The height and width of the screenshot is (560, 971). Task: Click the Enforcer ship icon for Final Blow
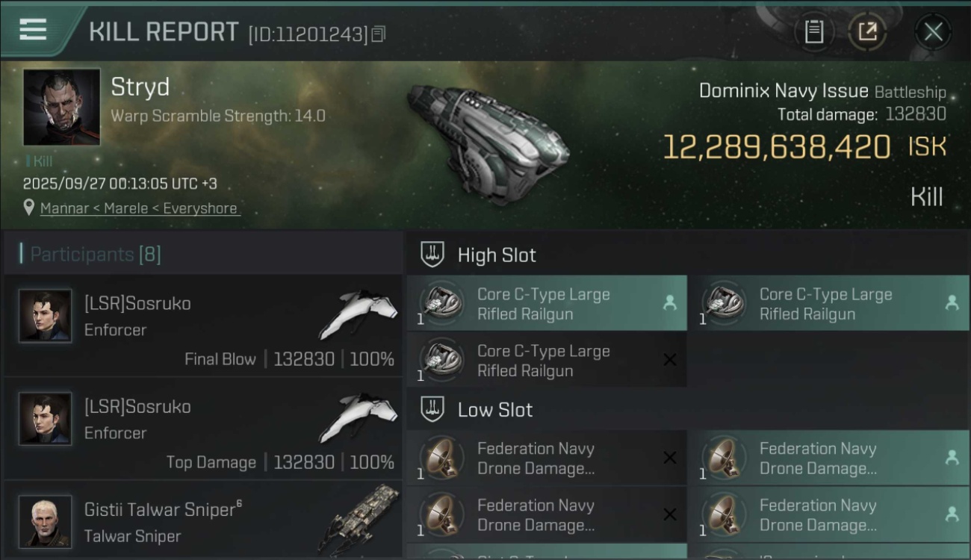coord(357,314)
